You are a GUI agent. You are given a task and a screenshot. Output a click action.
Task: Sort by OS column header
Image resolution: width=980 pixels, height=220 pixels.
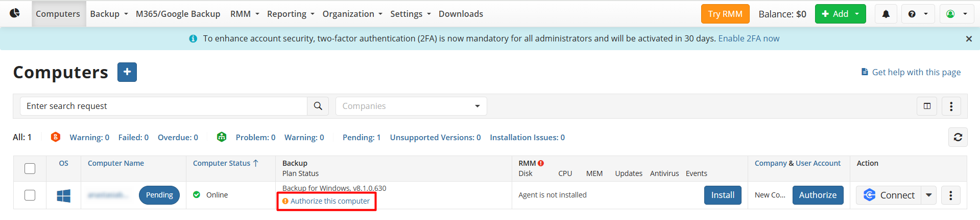(x=63, y=163)
